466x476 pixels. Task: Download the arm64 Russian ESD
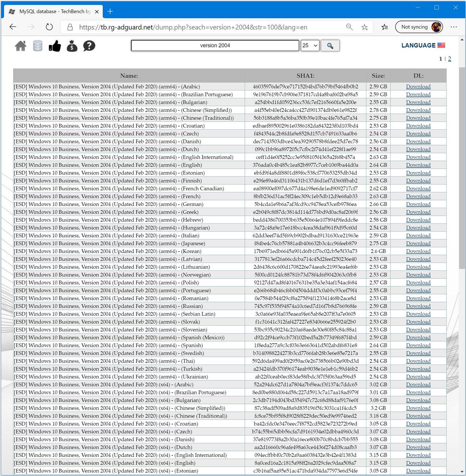[x=418, y=306]
